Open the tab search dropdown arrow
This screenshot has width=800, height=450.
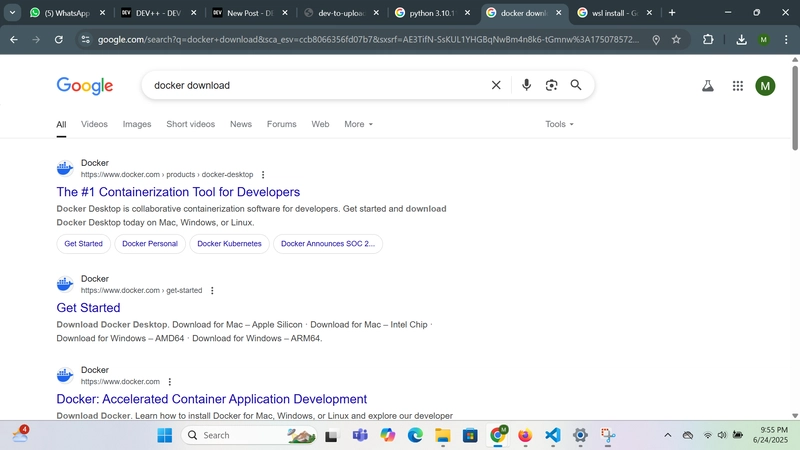coord(12,13)
